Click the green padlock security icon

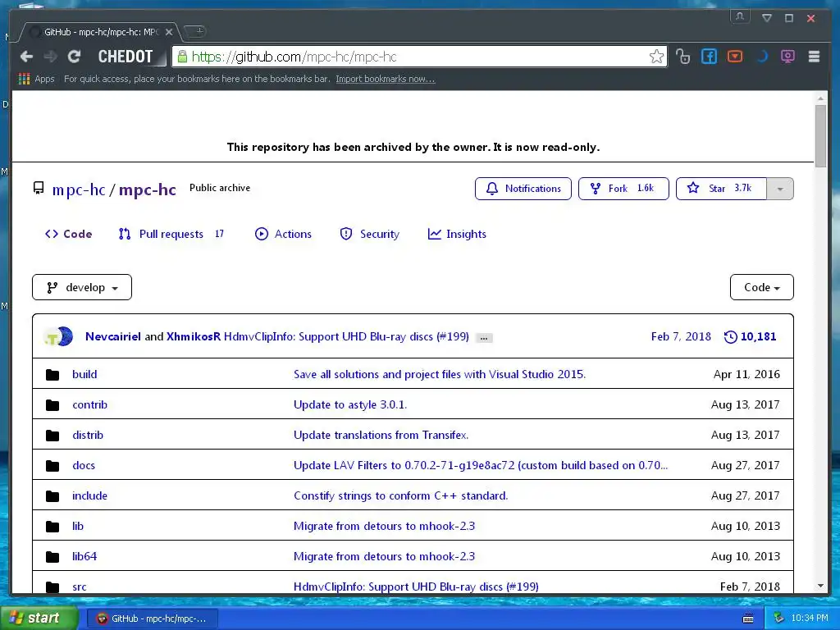click(182, 57)
